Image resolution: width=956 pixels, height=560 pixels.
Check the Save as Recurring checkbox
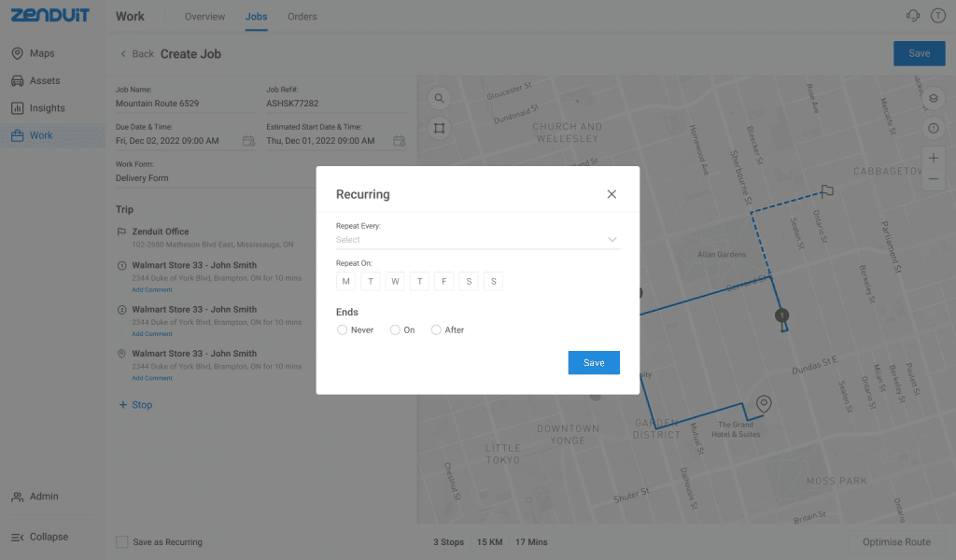pos(121,541)
